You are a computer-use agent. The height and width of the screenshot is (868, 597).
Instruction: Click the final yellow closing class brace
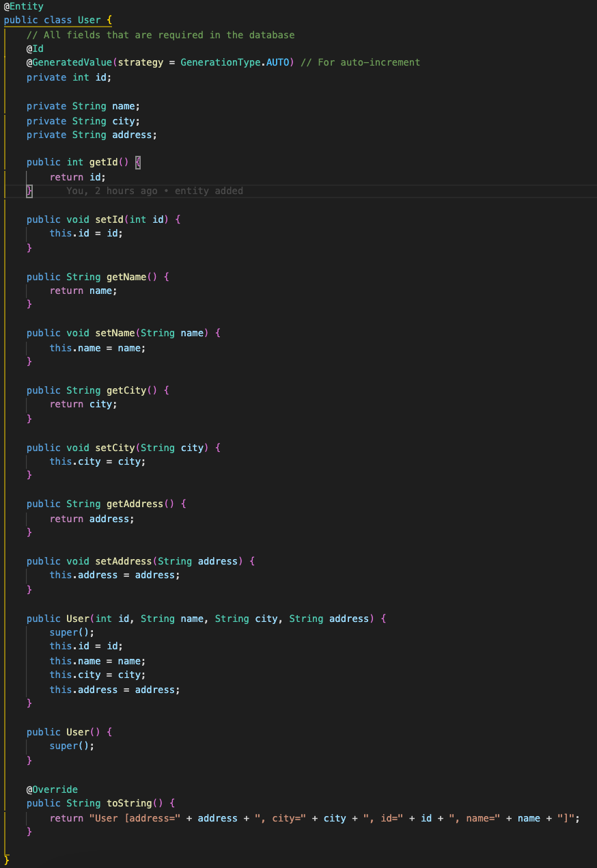pos(6,860)
